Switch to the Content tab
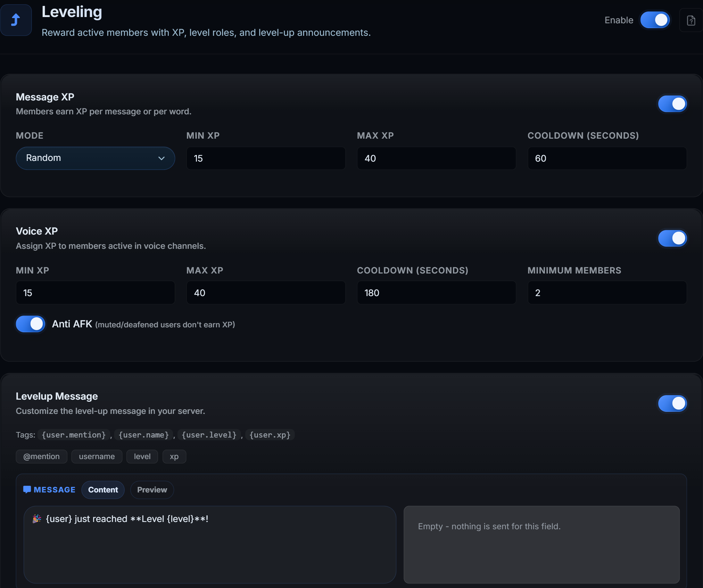703x588 pixels. [x=103, y=490]
